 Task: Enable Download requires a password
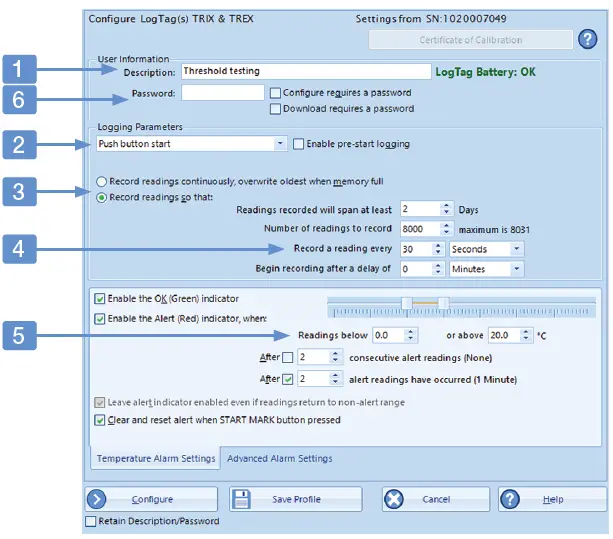(275, 109)
